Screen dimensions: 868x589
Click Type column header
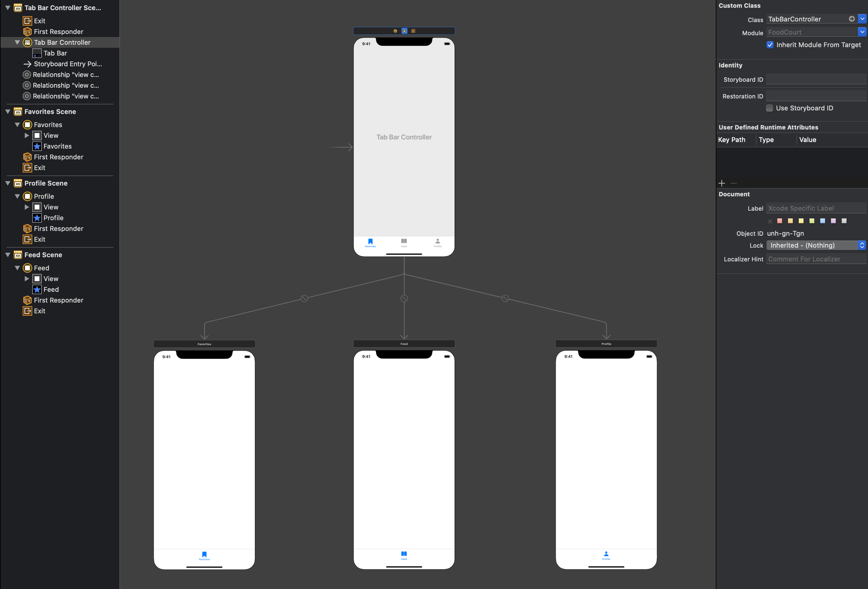pyautogui.click(x=766, y=140)
